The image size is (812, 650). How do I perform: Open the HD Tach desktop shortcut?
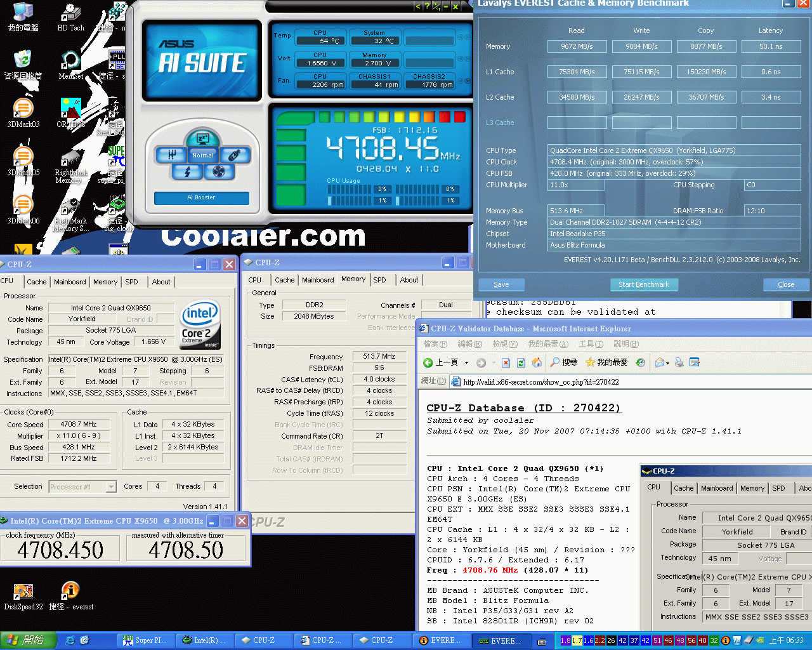tap(70, 17)
